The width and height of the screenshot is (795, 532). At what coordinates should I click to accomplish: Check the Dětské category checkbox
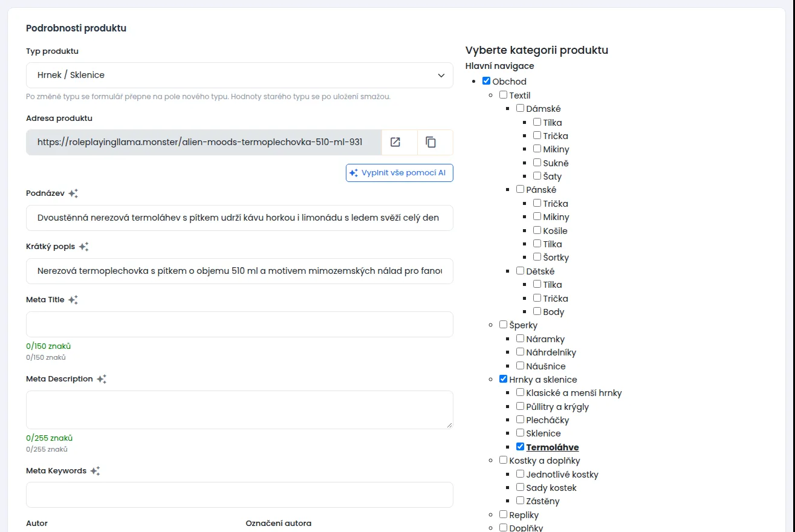pyautogui.click(x=520, y=271)
